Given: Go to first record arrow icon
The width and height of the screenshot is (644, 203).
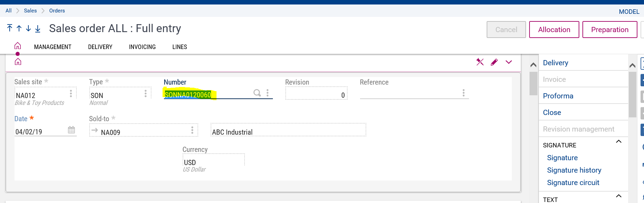Looking at the screenshot, I should point(10,28).
